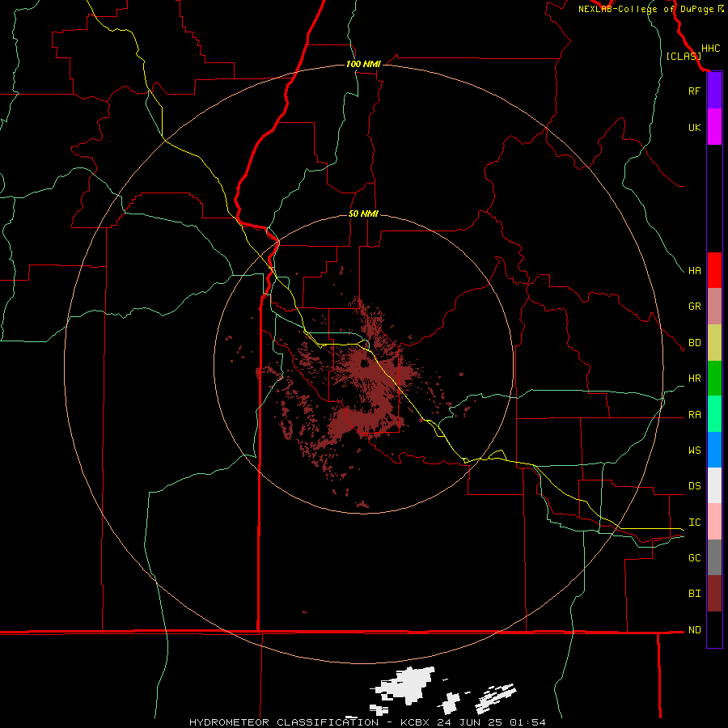
Task: Select the WS legend label
Action: pyautogui.click(x=694, y=450)
